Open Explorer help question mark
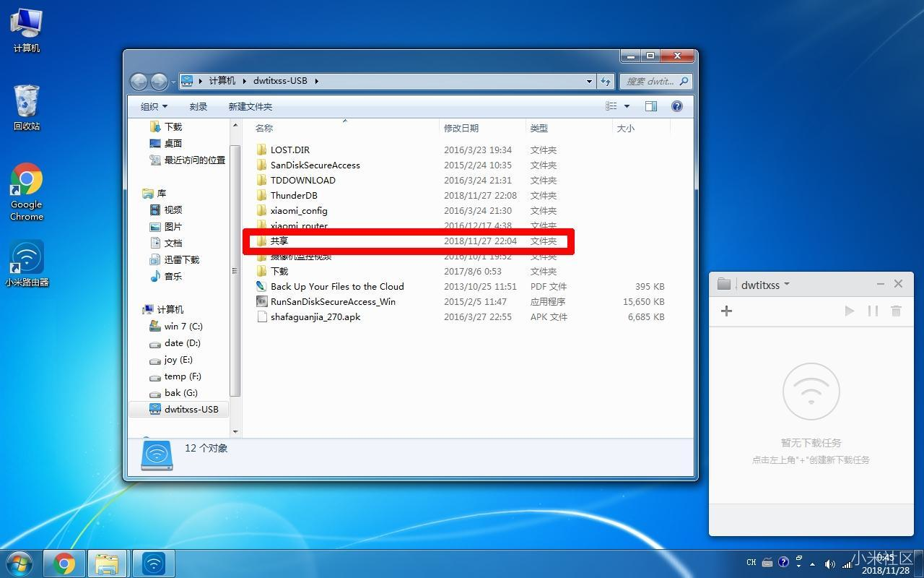Image resolution: width=924 pixels, height=578 pixels. (x=677, y=106)
